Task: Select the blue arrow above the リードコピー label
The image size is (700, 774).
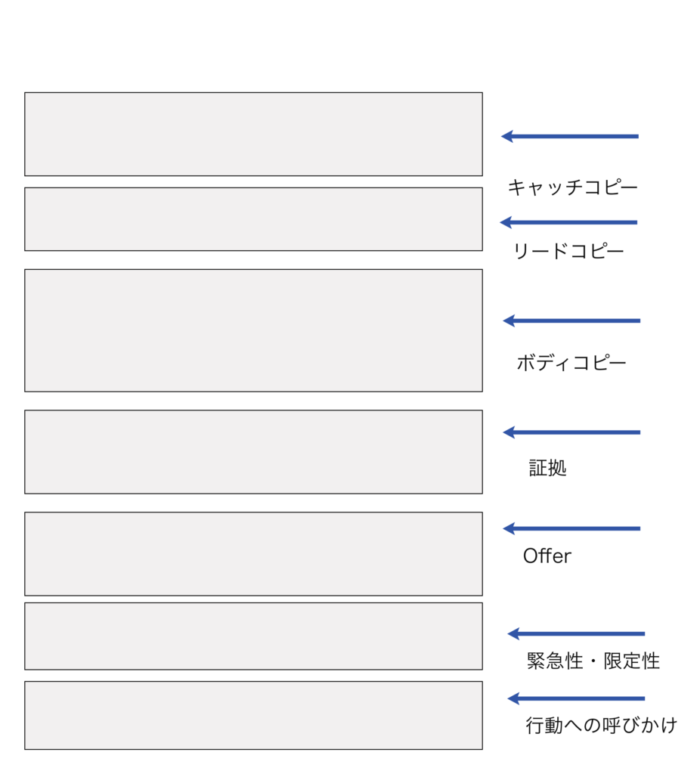Action: point(568,223)
